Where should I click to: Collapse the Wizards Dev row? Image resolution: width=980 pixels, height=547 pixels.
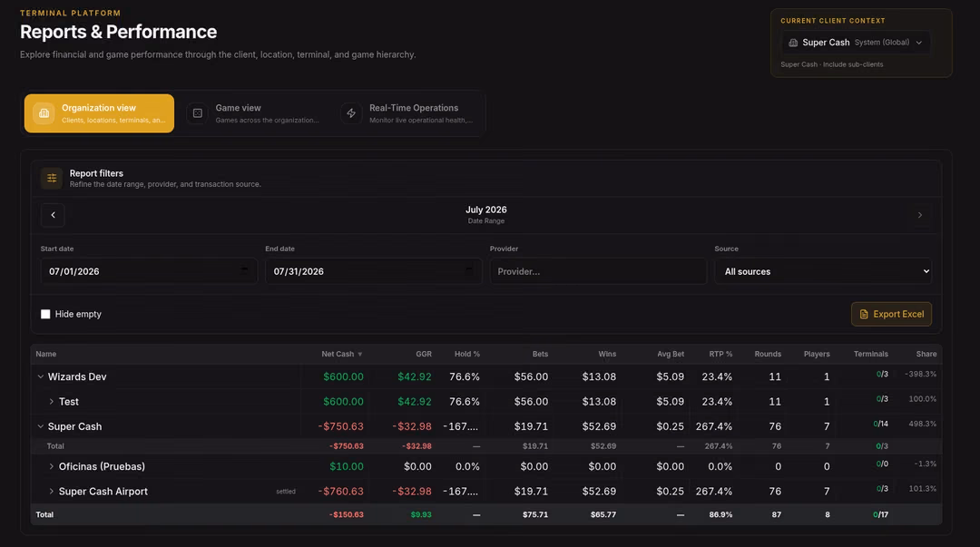point(41,376)
